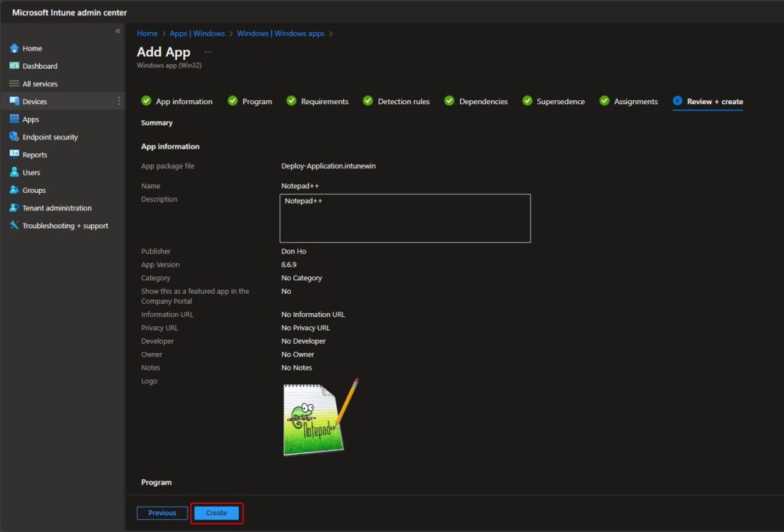The height and width of the screenshot is (532, 784).
Task: Click the Create button
Action: point(217,513)
